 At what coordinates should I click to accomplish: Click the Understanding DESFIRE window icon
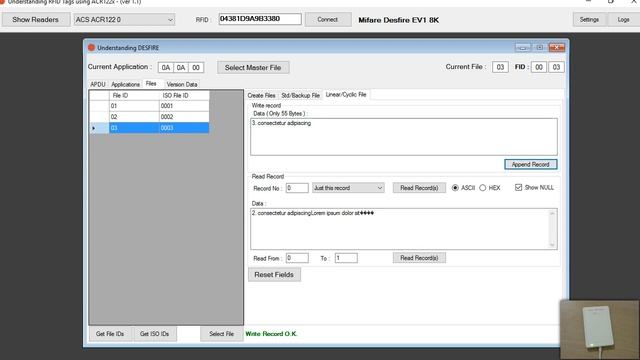(91, 47)
